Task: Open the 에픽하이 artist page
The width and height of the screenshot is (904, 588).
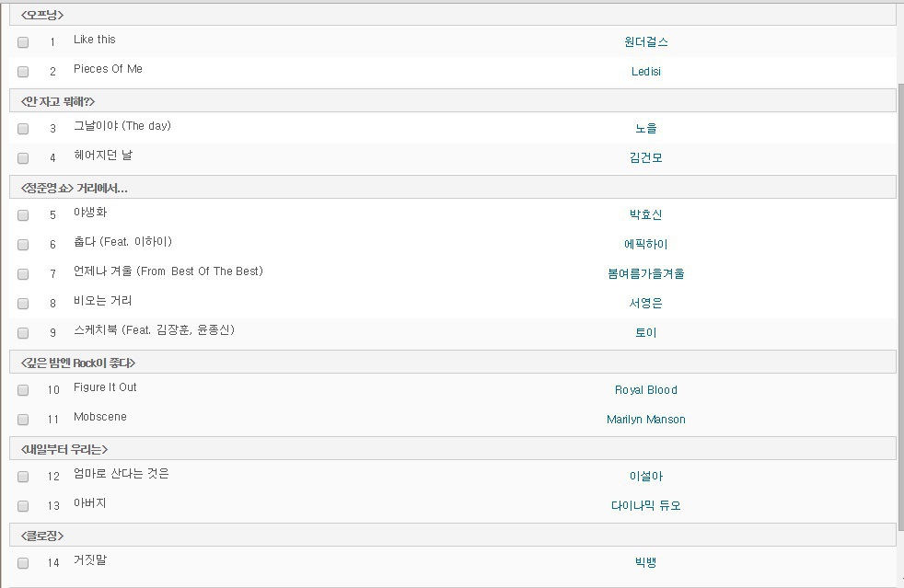Action: click(645, 245)
